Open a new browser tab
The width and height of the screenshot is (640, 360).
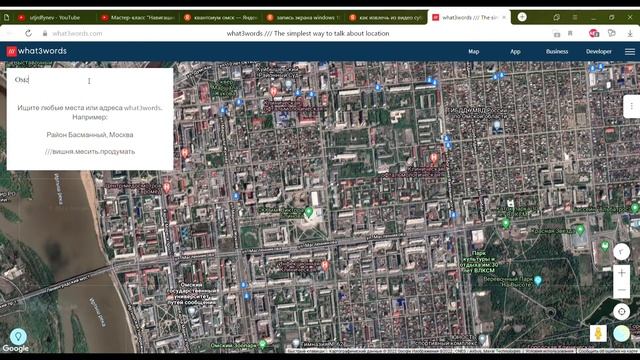click(522, 17)
